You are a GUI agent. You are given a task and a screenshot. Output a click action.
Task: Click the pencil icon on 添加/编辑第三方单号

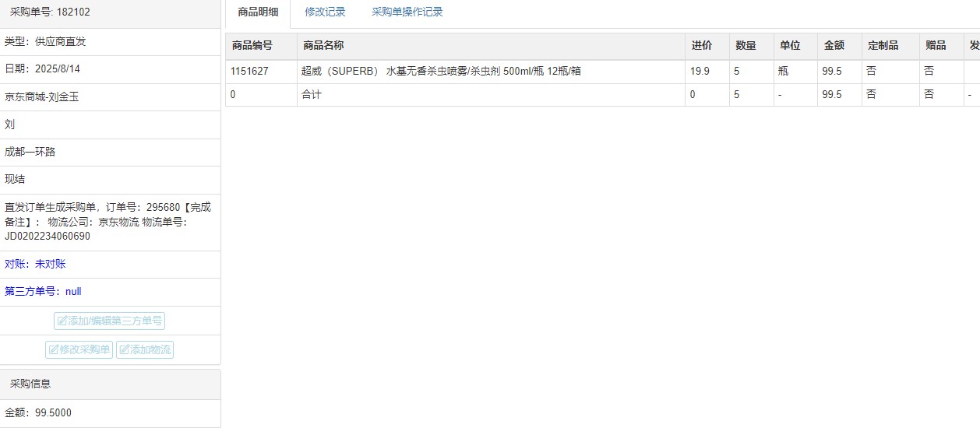62,321
